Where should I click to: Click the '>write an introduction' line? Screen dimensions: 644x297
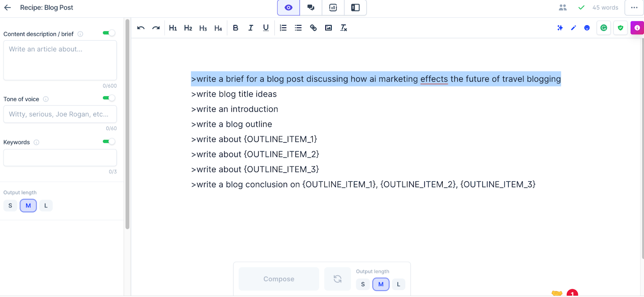235,109
